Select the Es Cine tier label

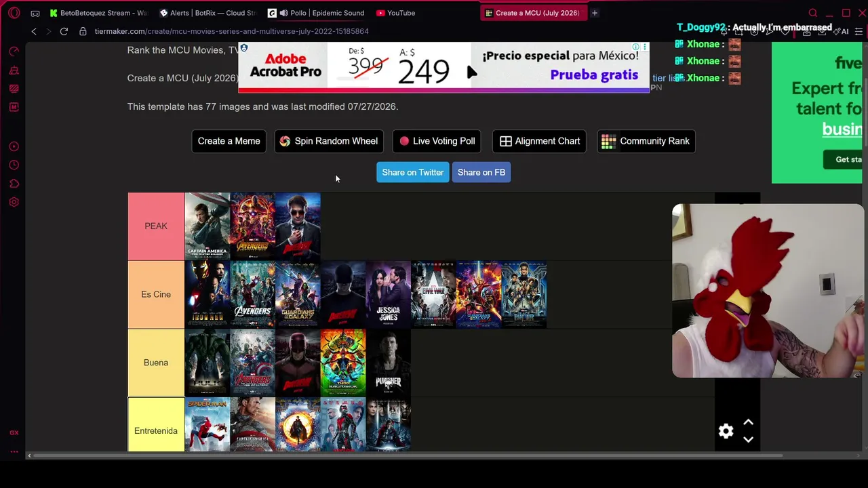pos(156,295)
